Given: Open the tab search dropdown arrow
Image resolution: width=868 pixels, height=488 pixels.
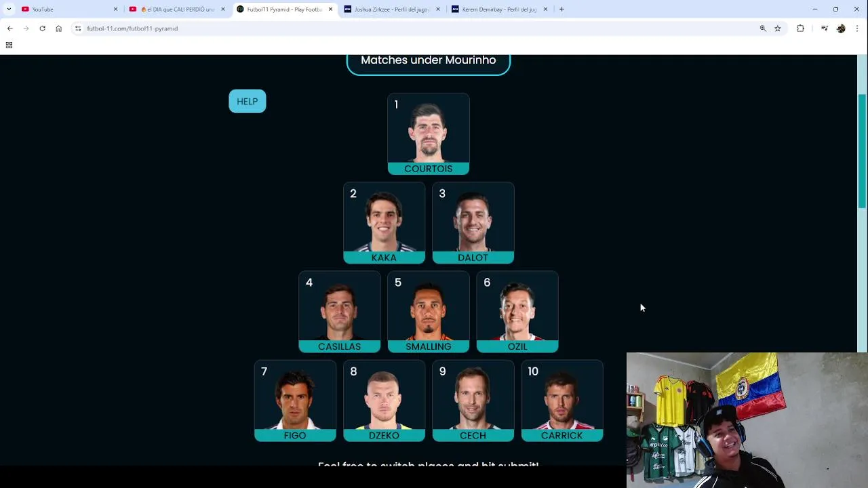Looking at the screenshot, I should pyautogui.click(x=9, y=9).
